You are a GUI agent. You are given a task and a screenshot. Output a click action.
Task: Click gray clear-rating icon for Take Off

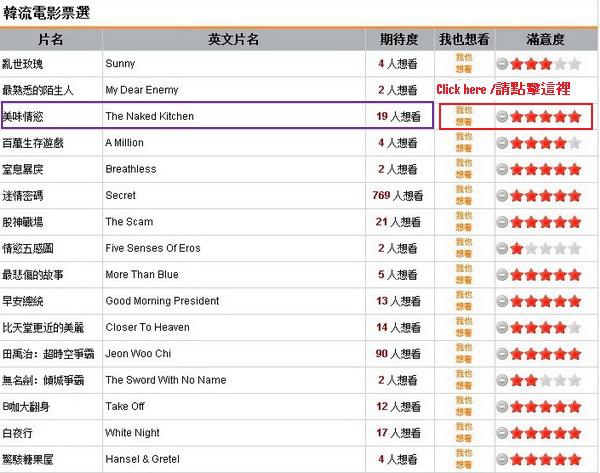[x=502, y=407]
